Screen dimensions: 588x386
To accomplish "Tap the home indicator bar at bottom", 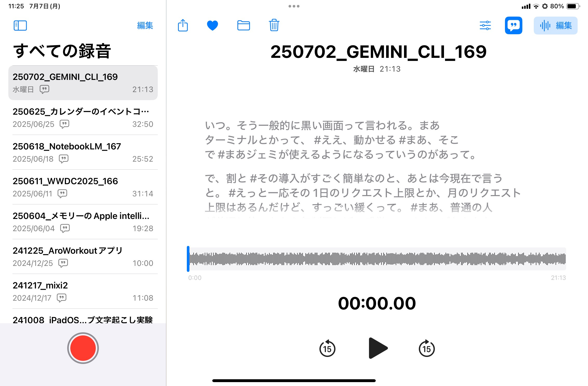I will [x=294, y=381].
